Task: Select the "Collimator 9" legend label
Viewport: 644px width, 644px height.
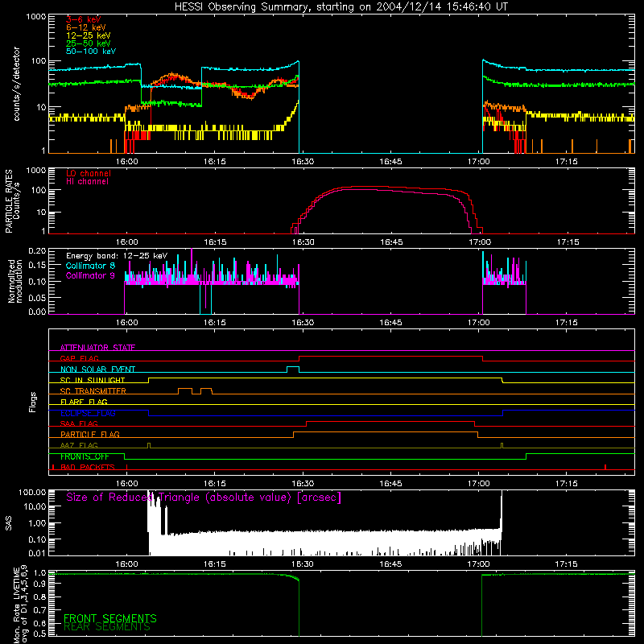Action: (90, 275)
